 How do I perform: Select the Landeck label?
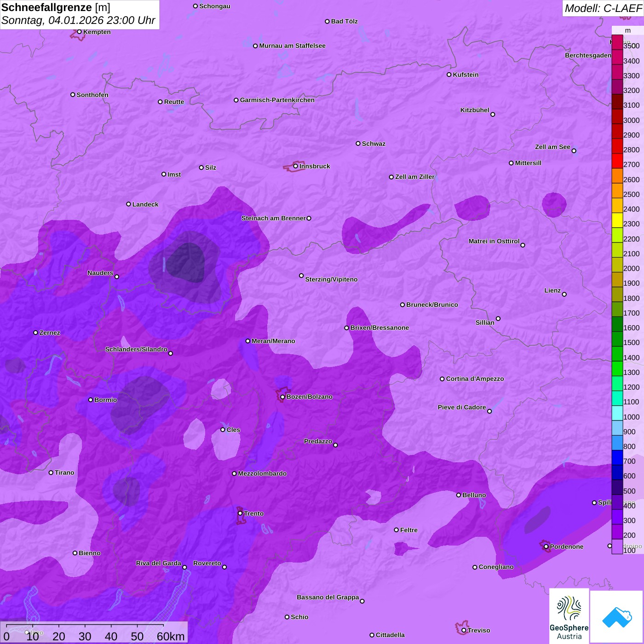point(145,204)
